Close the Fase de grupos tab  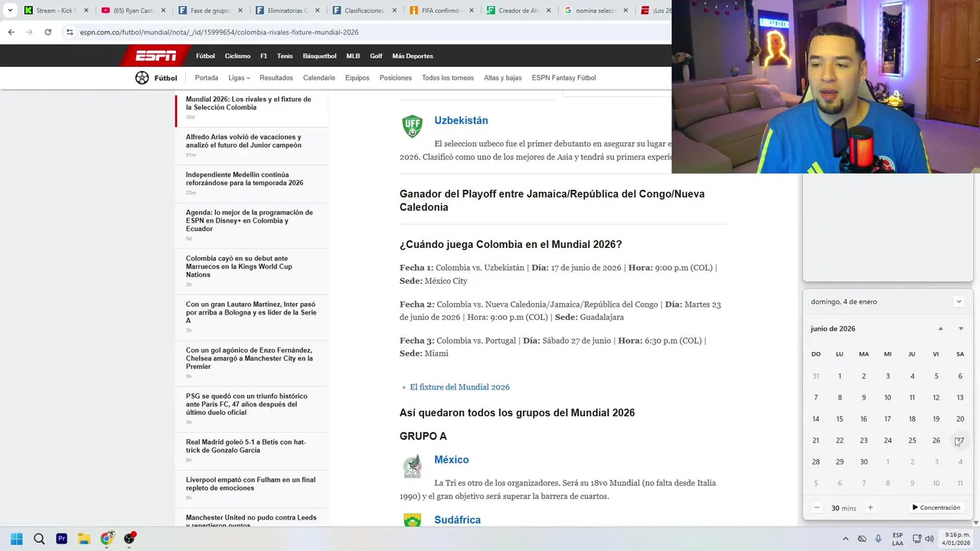(x=240, y=11)
